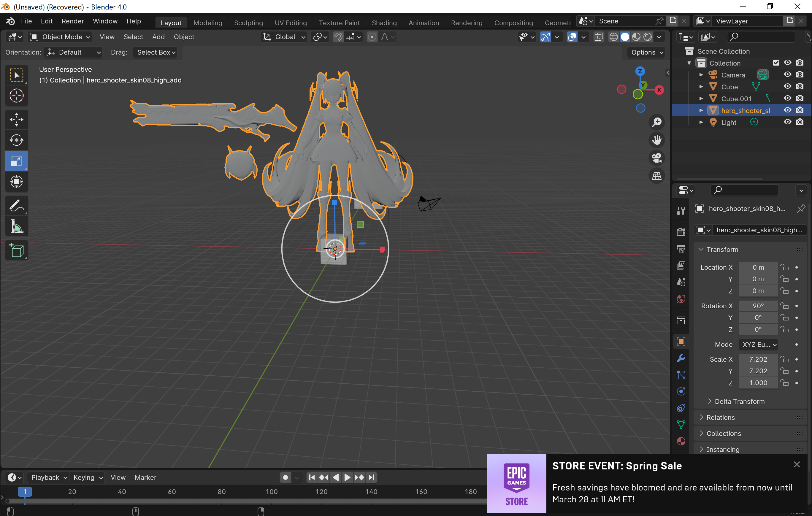This screenshot has height=516, width=812.
Task: Open the Object Constraints properties tab
Action: pos(681,408)
